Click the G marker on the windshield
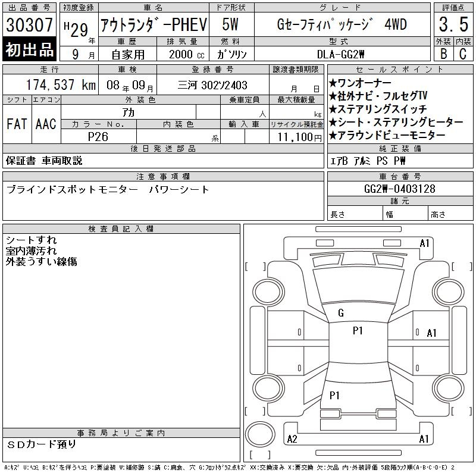This screenshot has height=476, width=476. point(340,312)
